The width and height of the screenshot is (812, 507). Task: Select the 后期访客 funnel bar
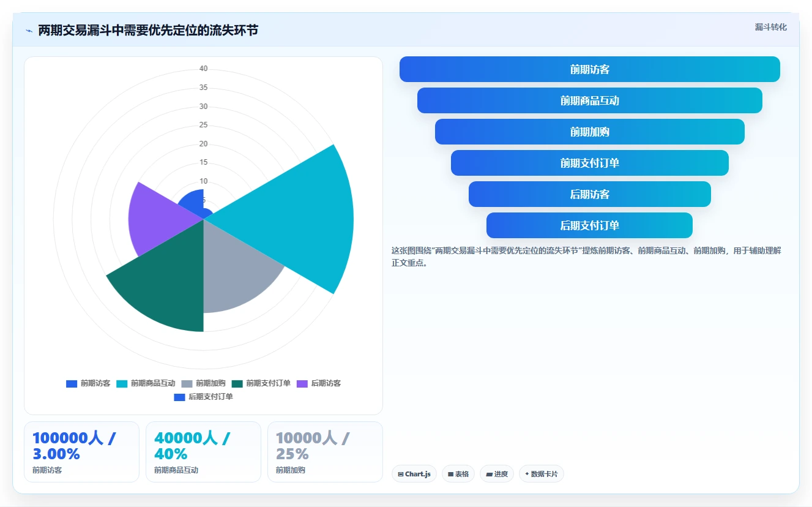(x=590, y=194)
